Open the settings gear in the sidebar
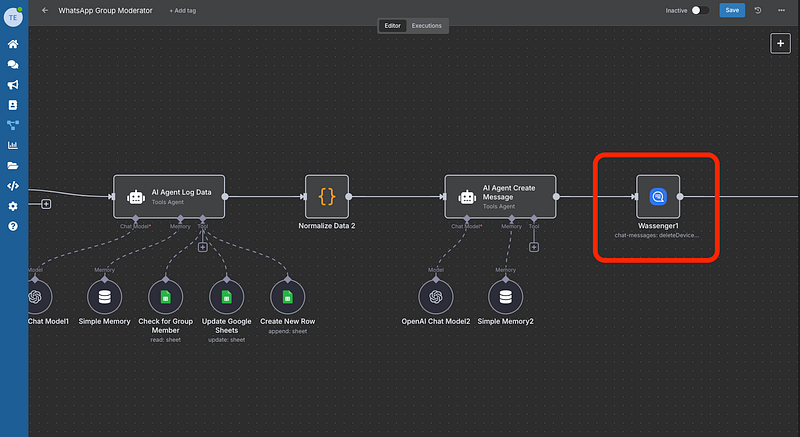 click(13, 206)
